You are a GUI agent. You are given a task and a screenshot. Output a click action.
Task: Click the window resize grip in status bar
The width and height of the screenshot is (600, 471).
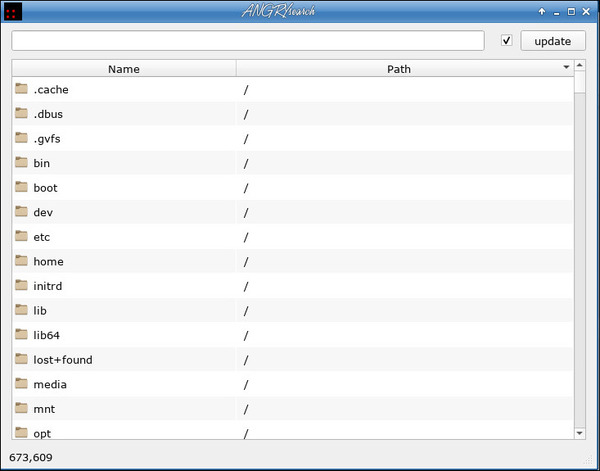[x=590, y=460]
